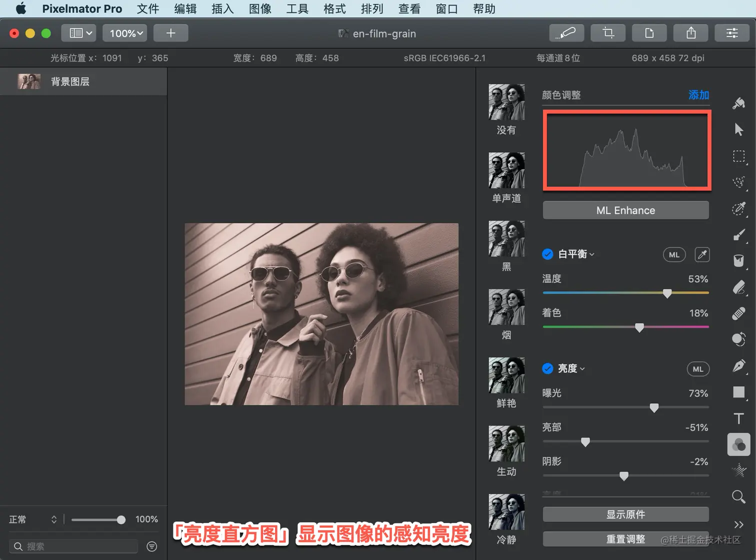Viewport: 756px width, 560px height.
Task: Select the Effects sparkle tool
Action: 738,471
